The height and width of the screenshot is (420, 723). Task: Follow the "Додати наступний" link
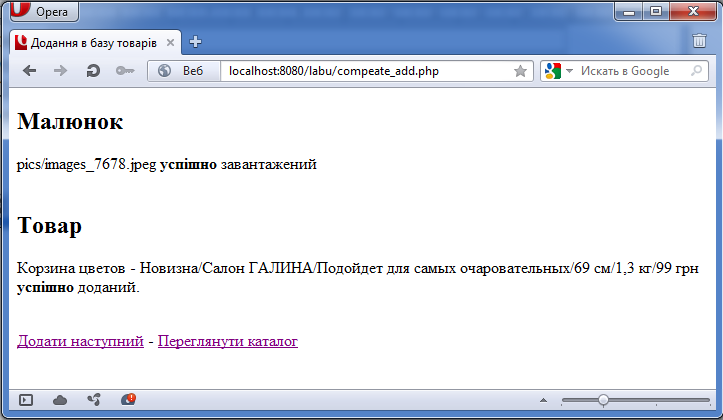point(80,341)
